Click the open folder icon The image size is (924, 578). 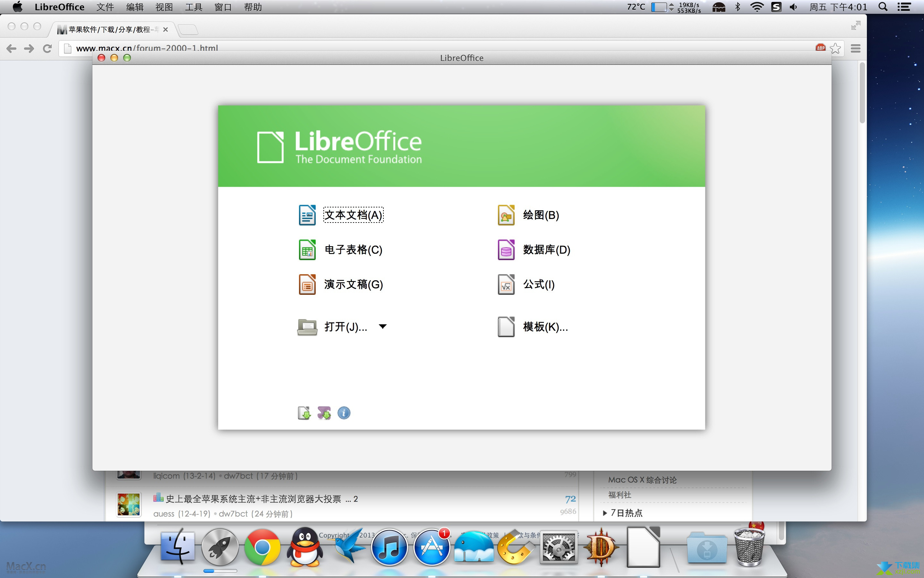(x=307, y=327)
